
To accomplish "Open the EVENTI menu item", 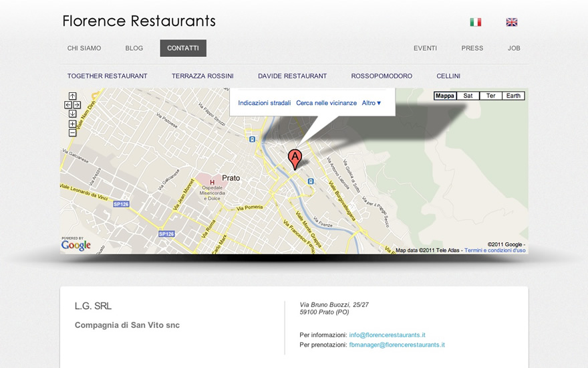I will (425, 48).
